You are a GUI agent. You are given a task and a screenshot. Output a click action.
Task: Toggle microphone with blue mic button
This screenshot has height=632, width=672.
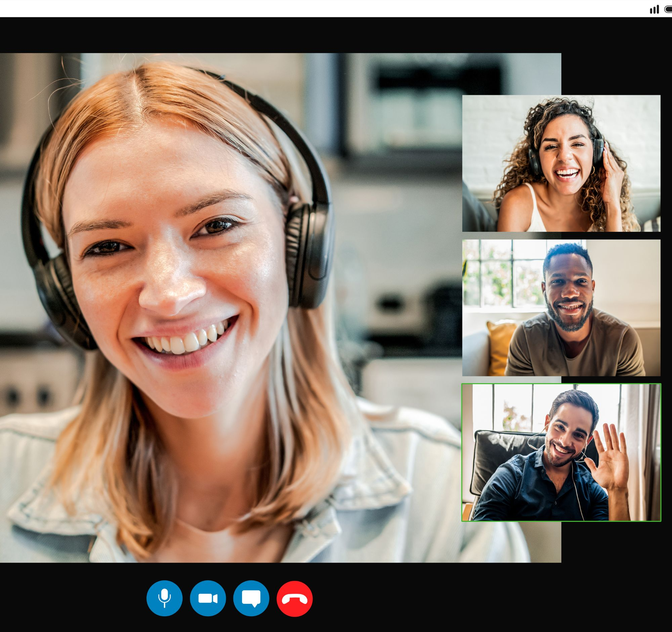(164, 598)
